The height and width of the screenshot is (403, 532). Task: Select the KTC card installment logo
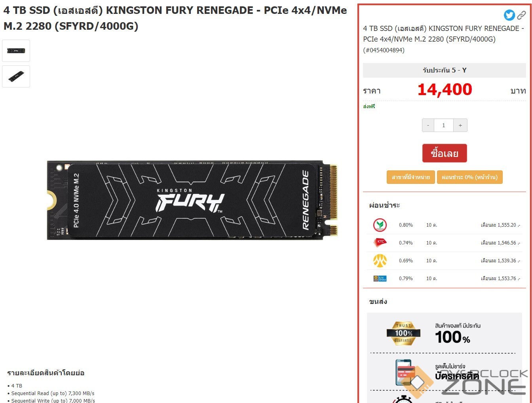pyautogui.click(x=380, y=242)
